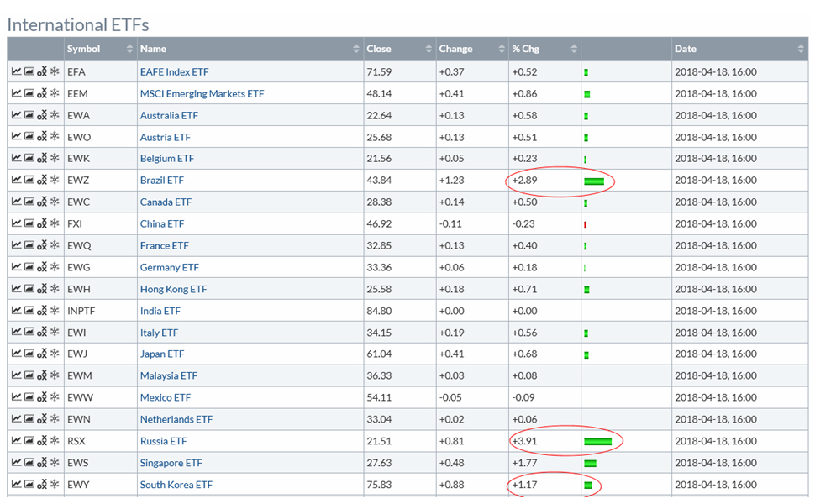Click the Change column header
815x504 pixels.
[471, 49]
